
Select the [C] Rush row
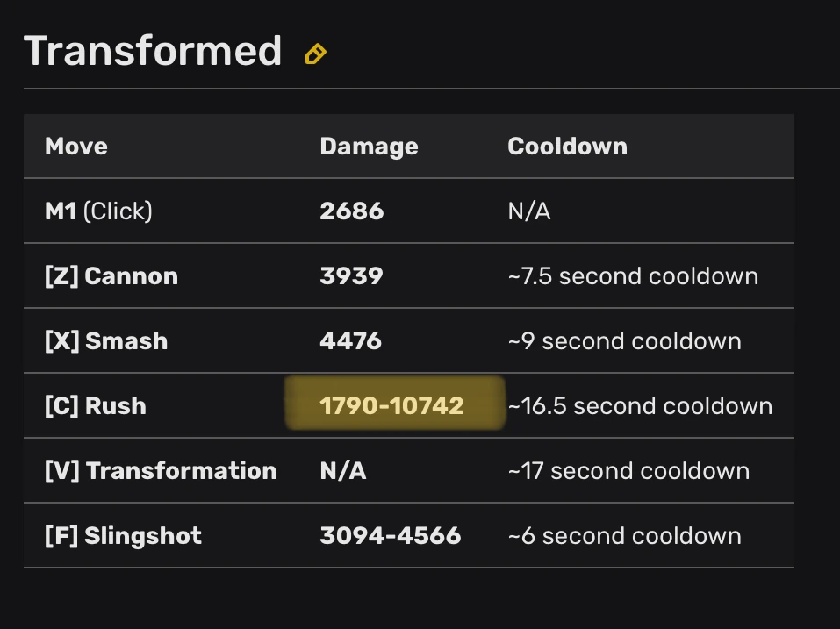tap(94, 405)
